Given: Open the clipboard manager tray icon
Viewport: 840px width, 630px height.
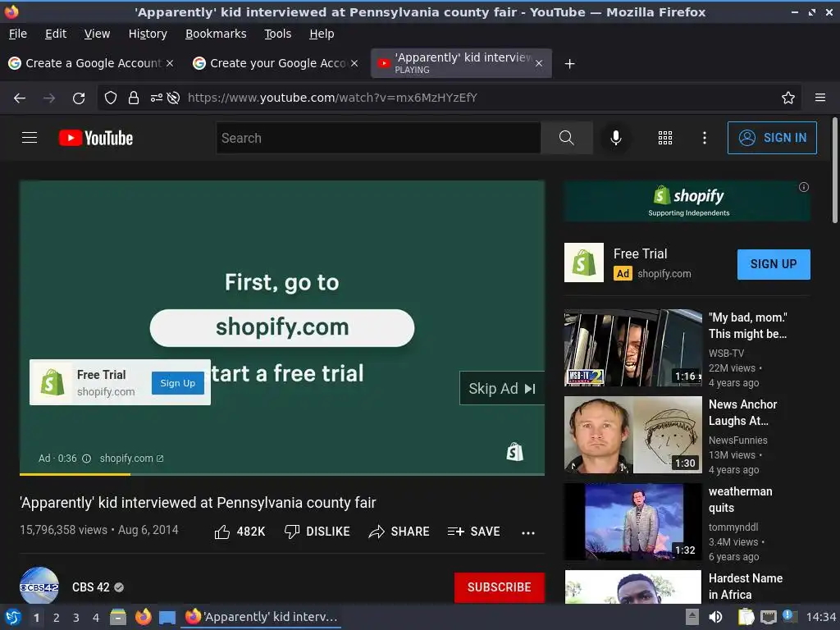Looking at the screenshot, I should (x=746, y=617).
